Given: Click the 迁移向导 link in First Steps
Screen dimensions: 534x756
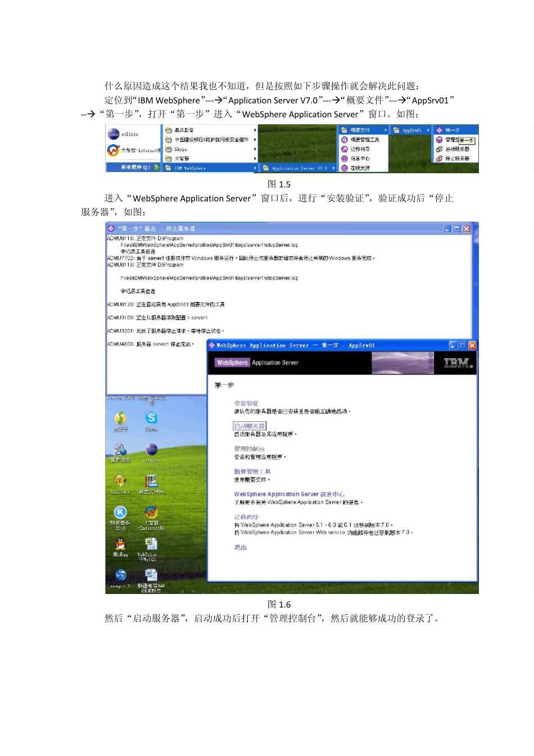Looking at the screenshot, I should (246, 517).
